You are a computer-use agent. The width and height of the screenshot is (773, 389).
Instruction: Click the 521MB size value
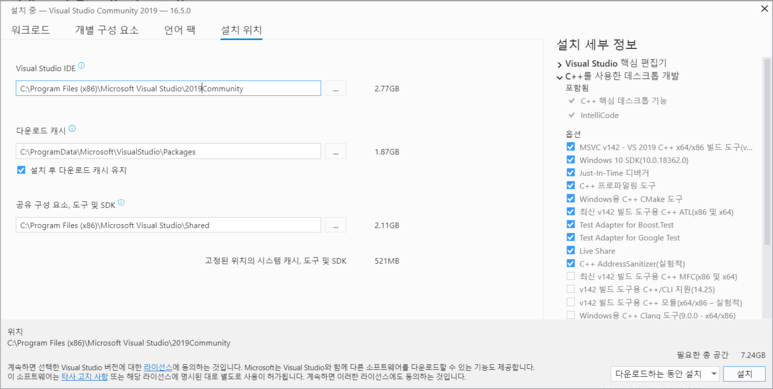(x=387, y=260)
